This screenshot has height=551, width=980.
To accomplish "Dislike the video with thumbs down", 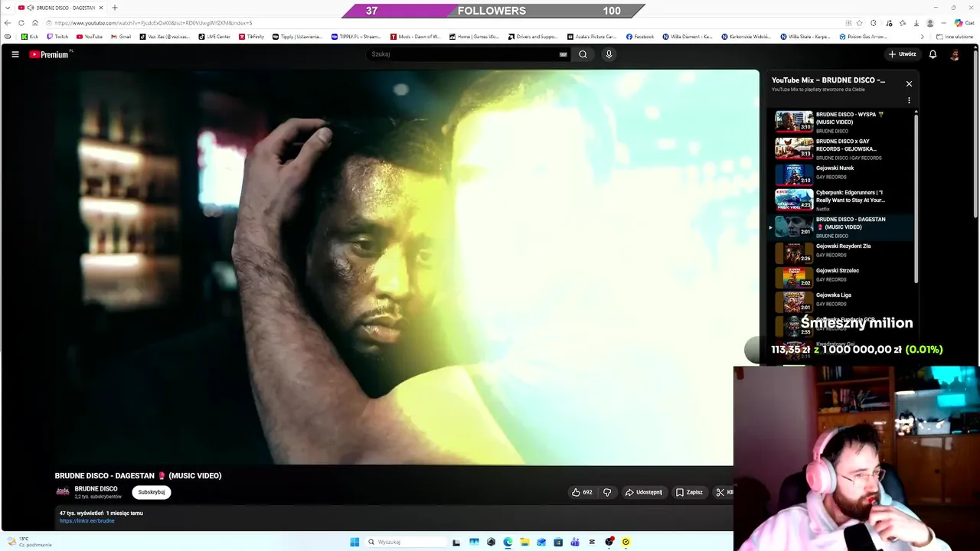I will 607,492.
